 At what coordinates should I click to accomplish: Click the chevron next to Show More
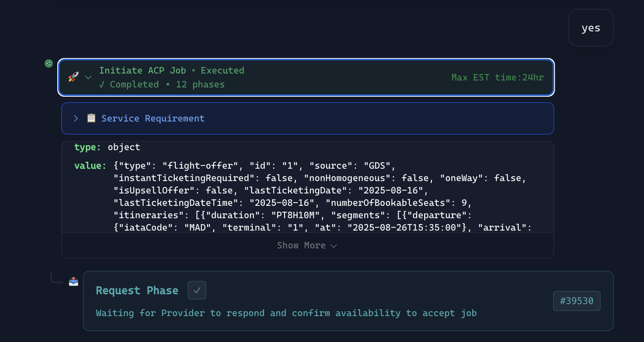[x=334, y=246]
